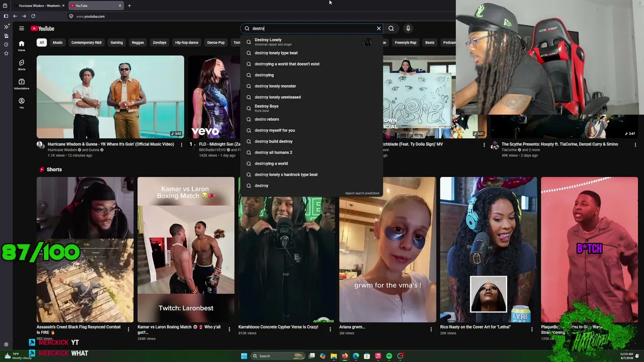The height and width of the screenshot is (362, 644).
Task: Open Subscriptions in the YouTube sidebar
Action: (22, 84)
